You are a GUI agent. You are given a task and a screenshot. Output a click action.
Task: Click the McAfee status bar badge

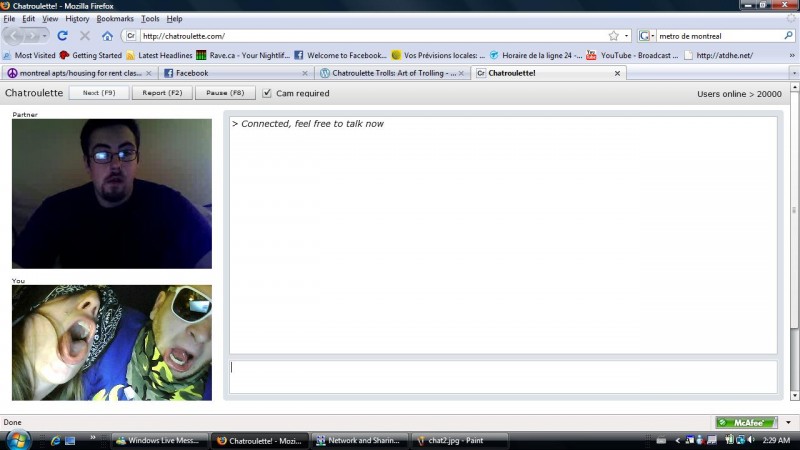click(x=746, y=422)
